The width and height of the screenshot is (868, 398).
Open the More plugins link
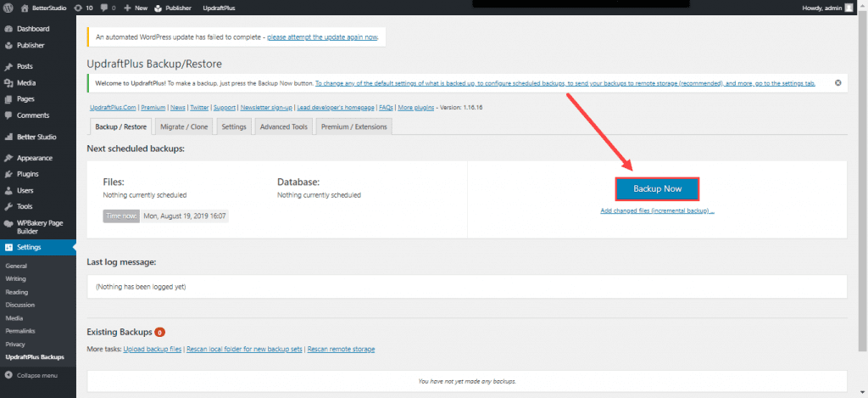(415, 108)
